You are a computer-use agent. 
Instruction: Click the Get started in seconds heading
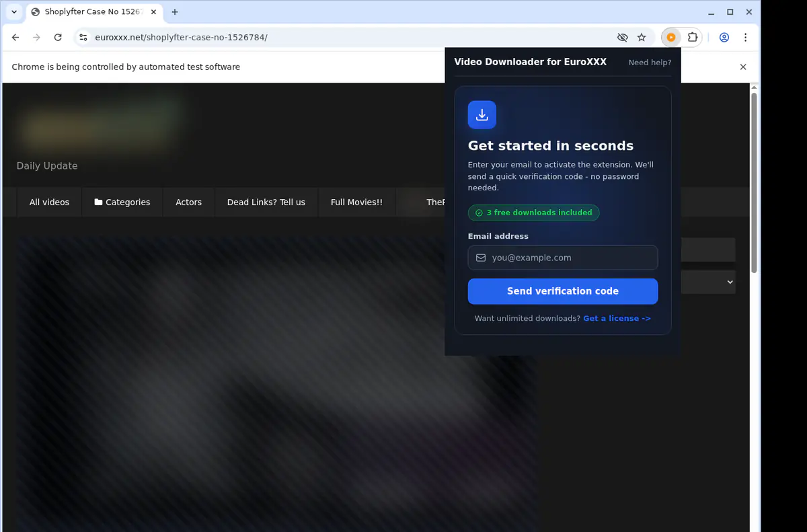coord(551,146)
